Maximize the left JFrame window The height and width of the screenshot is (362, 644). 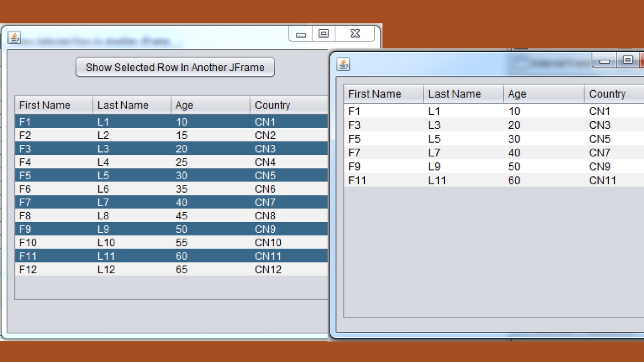click(x=324, y=34)
